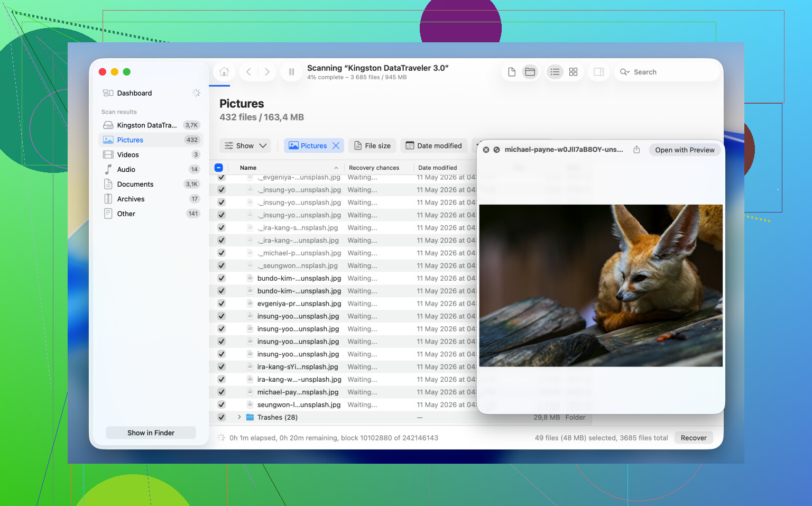
Task: Sort by Date modified column header
Action: click(x=438, y=168)
